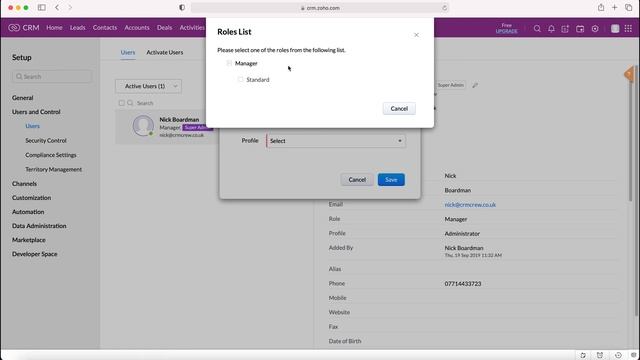Open the Contacts module
This screenshot has width=640, height=360.
pyautogui.click(x=105, y=28)
